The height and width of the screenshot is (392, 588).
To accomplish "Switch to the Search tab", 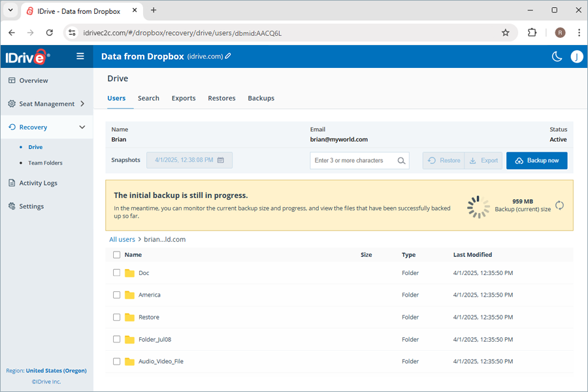I will pyautogui.click(x=148, y=98).
